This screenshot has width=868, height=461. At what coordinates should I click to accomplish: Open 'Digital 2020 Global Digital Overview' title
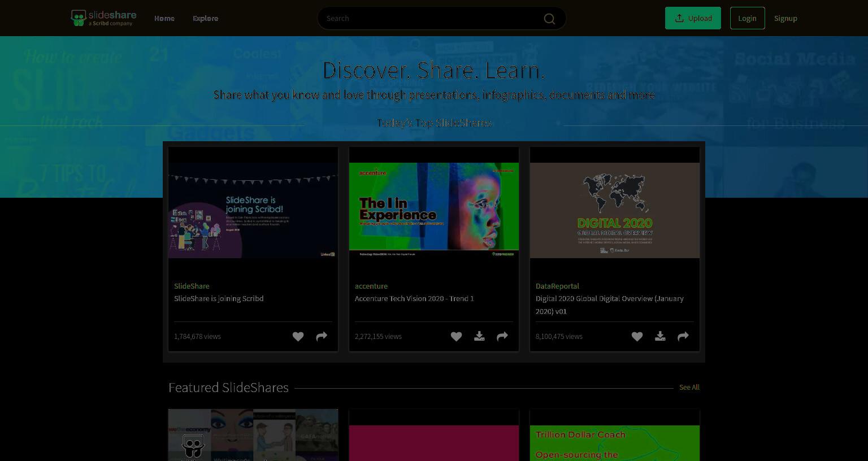[610, 305]
